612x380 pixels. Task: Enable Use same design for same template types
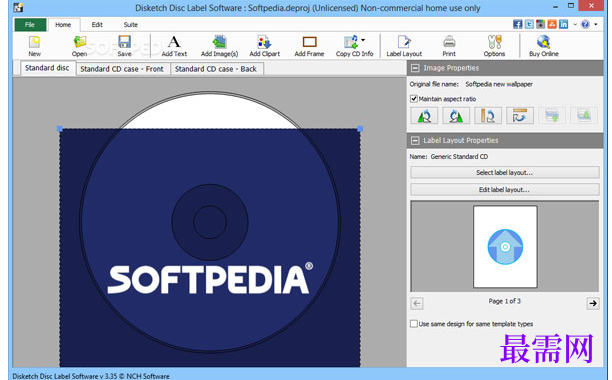[x=414, y=324]
